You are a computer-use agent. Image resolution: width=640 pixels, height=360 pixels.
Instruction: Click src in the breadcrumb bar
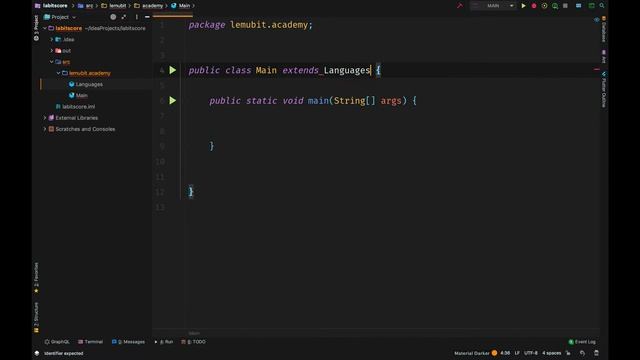coord(89,6)
